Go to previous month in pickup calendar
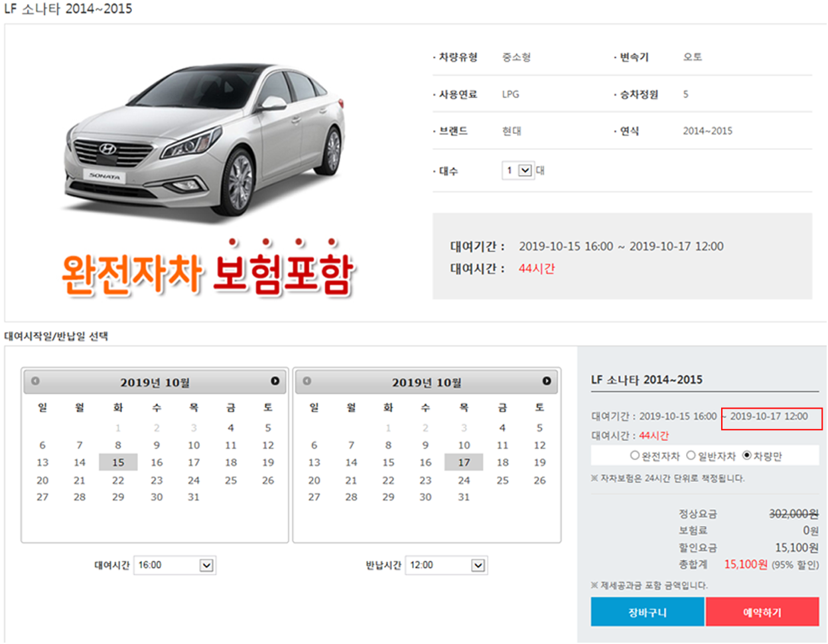The image size is (828, 644). [x=35, y=381]
